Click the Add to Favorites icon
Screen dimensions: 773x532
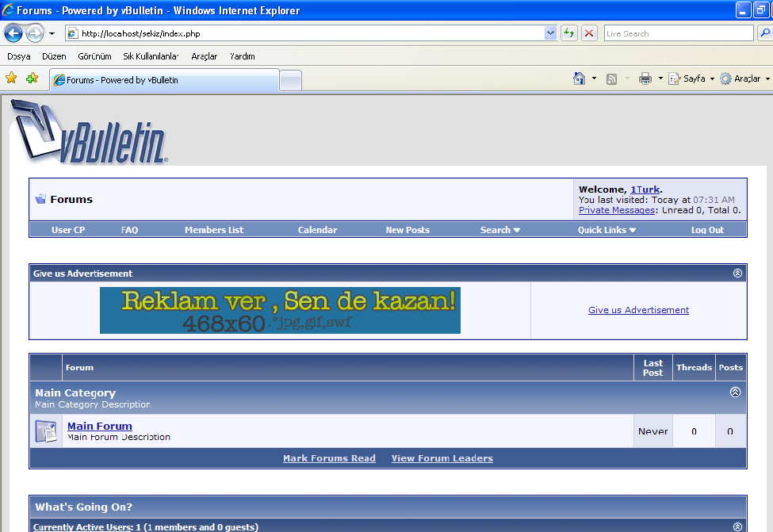32,78
